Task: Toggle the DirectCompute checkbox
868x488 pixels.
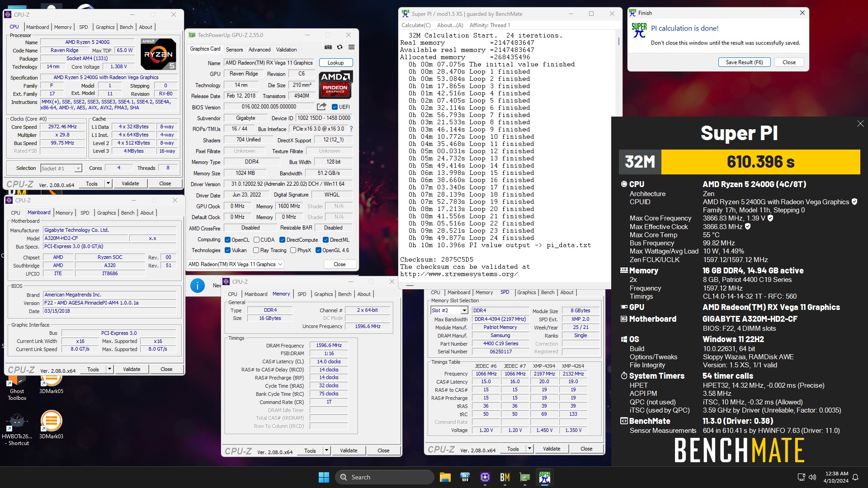Action: pyautogui.click(x=282, y=240)
